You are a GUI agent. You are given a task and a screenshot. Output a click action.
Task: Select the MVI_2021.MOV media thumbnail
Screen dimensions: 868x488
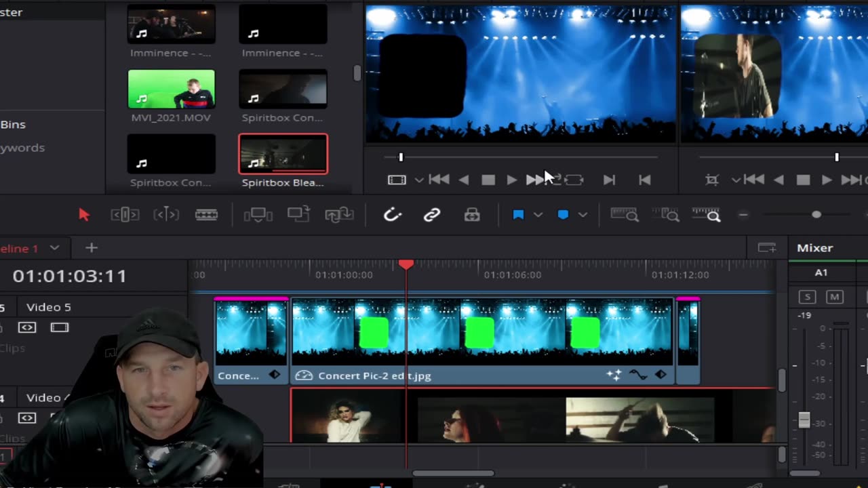(x=172, y=89)
